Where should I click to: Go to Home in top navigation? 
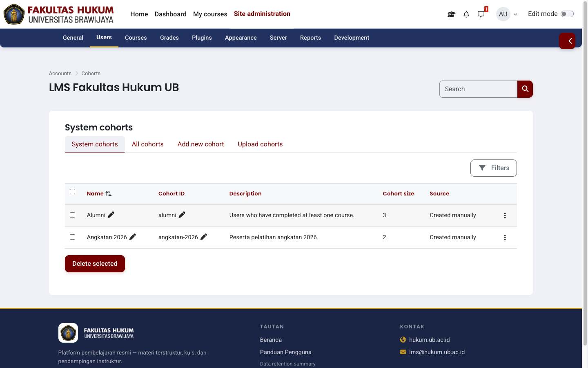139,14
